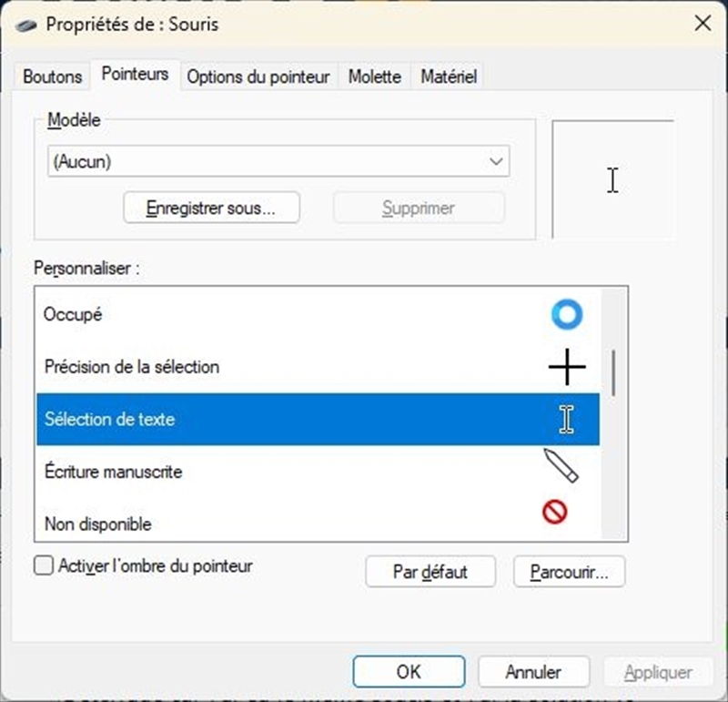Click the precision crosshair cursor icon
Screen dimensions: 728x702
point(567,367)
